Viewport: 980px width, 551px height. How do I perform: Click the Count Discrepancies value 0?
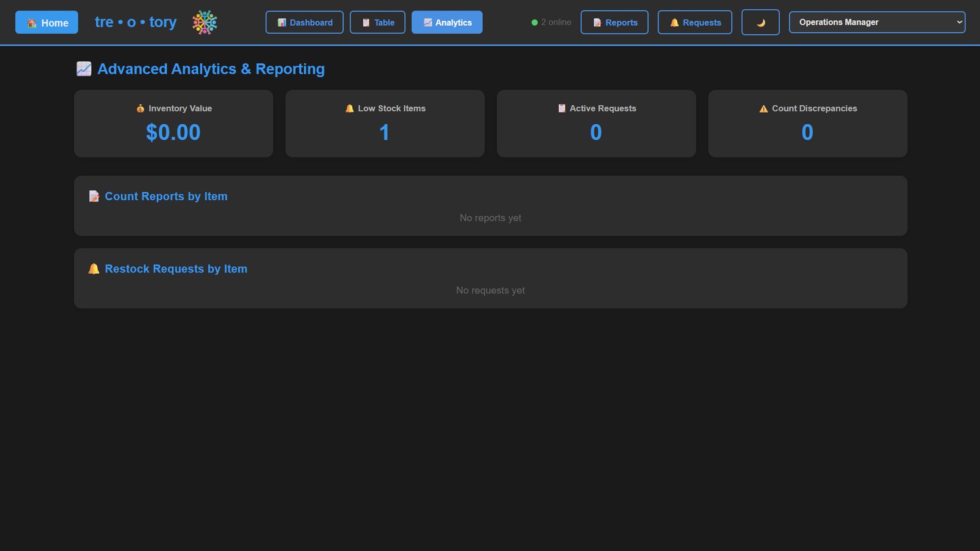click(x=807, y=132)
